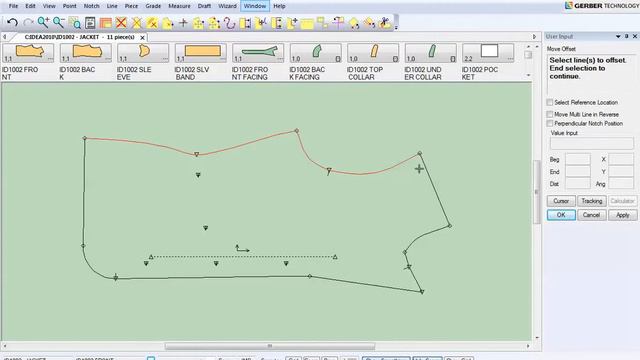Screen dimensions: 640x360
Task: Click the orange X on yellow piece icon
Action: [x=136, y=23]
